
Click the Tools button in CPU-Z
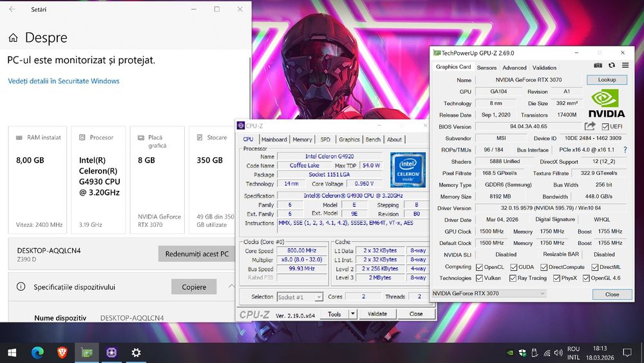coord(334,313)
